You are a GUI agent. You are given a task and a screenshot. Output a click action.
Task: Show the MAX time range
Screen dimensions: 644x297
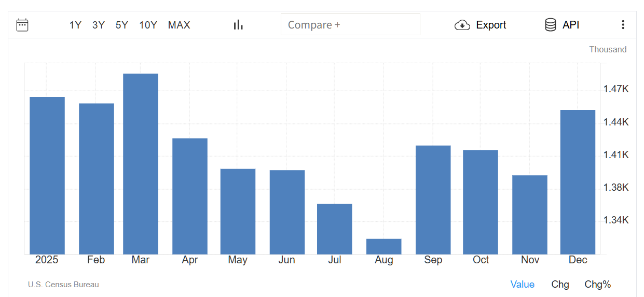pos(179,25)
